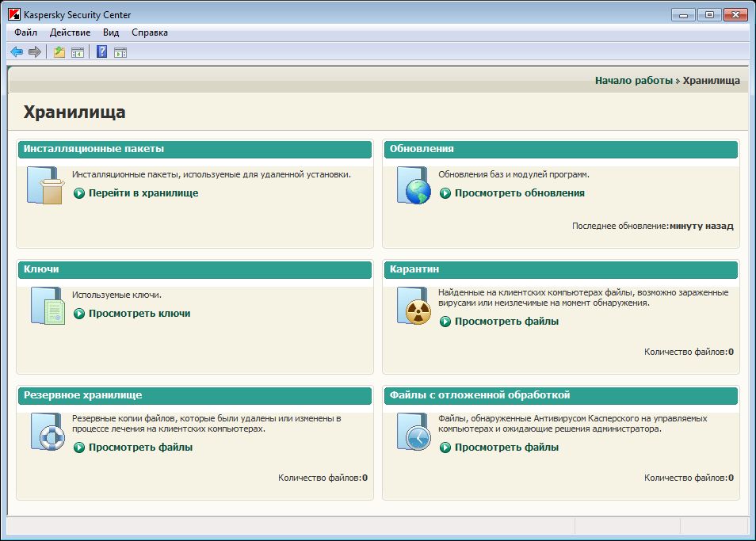Click the up-one-level folder icon
Screen dimensions: 756x541
(x=59, y=52)
